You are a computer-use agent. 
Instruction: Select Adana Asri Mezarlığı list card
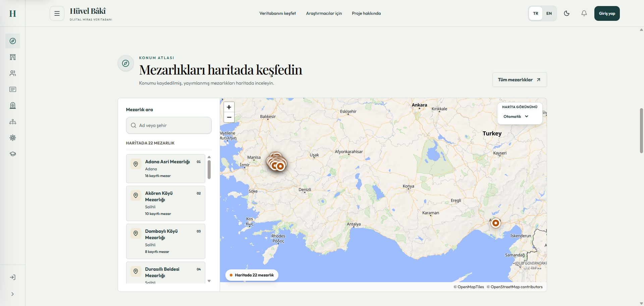(166, 169)
